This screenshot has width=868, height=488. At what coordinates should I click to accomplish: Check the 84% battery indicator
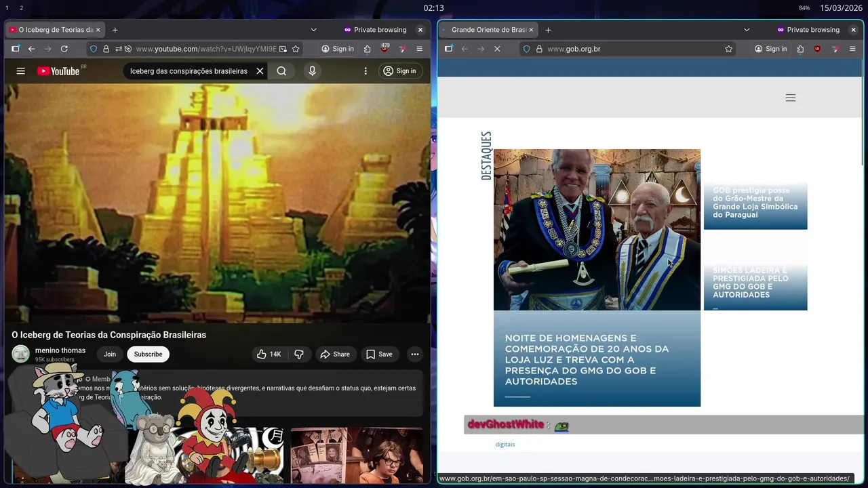click(x=804, y=8)
